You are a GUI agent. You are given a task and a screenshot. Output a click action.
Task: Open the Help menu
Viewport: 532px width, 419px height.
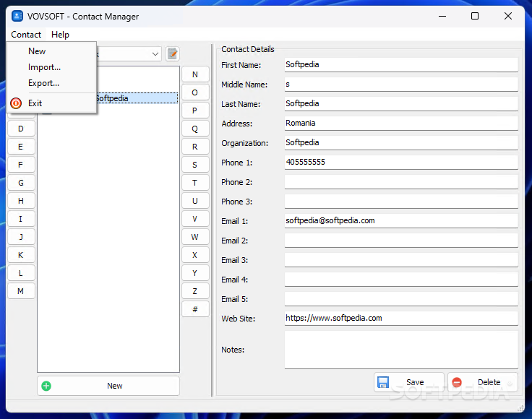[x=61, y=35]
